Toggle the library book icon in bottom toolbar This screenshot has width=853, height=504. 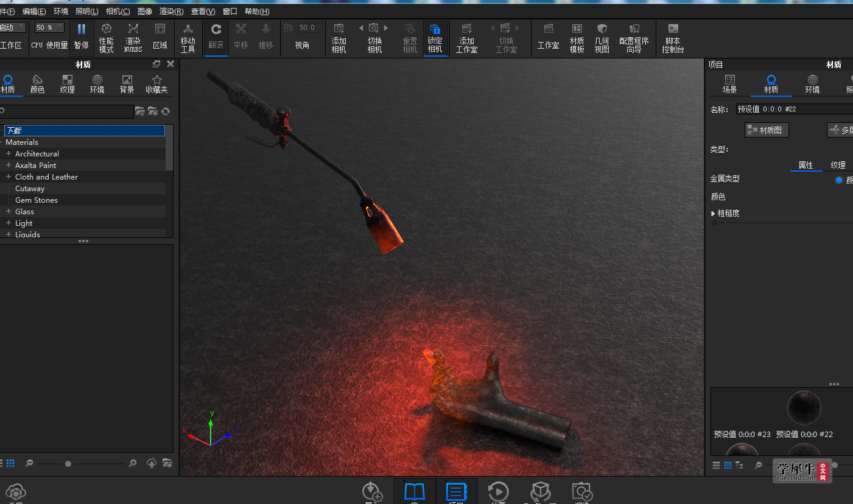tap(415, 492)
